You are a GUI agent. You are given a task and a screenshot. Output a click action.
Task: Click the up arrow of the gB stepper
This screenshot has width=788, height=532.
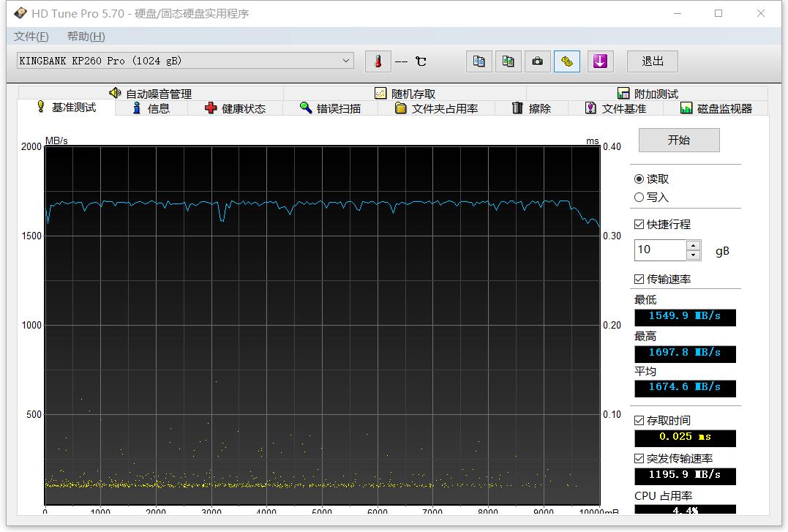(x=693, y=246)
